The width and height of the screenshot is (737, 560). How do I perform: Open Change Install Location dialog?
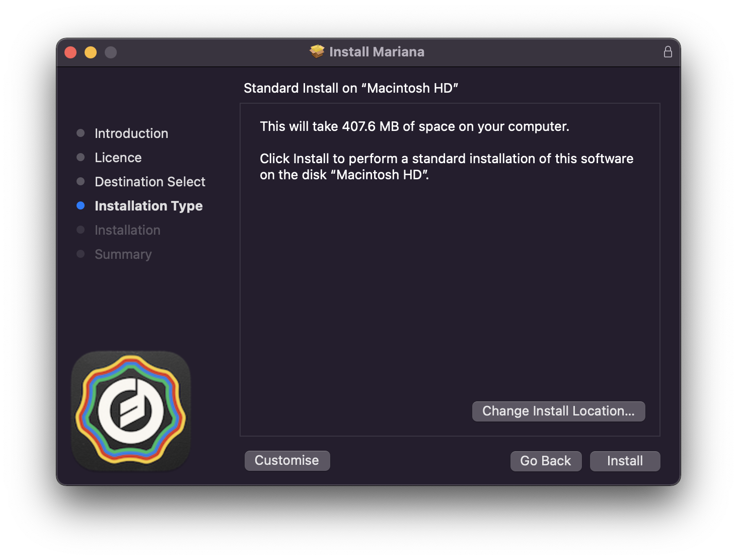click(558, 411)
